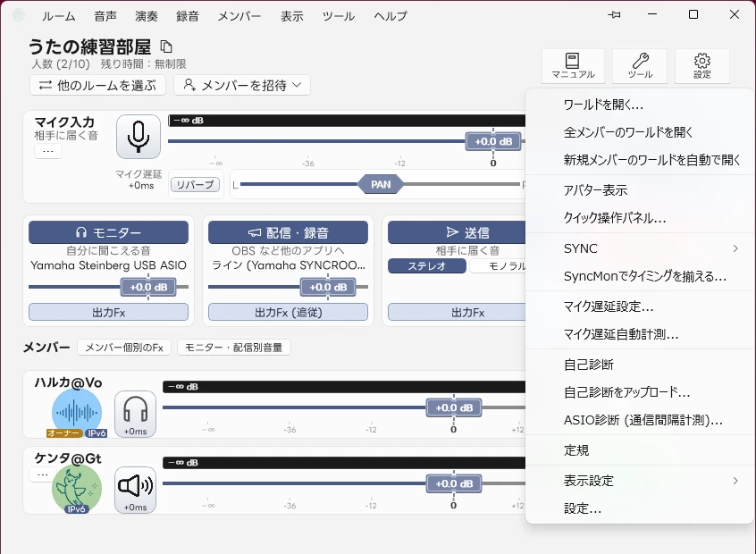Viewport: 756px width, 554px height.
Task: Click the 配信・録音 header button
Action: coord(288,232)
